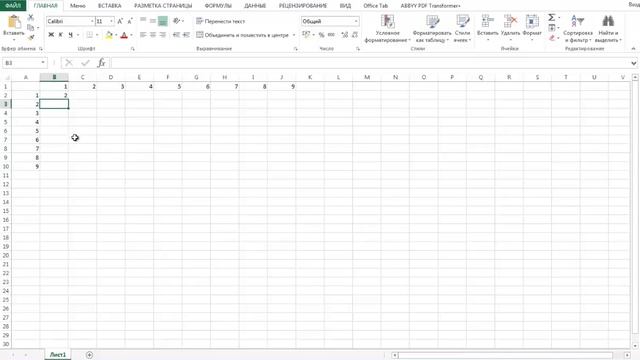Click the Copy icon in clipboard group
Image resolution: width=640 pixels, height=360 pixels.
(x=31, y=27)
